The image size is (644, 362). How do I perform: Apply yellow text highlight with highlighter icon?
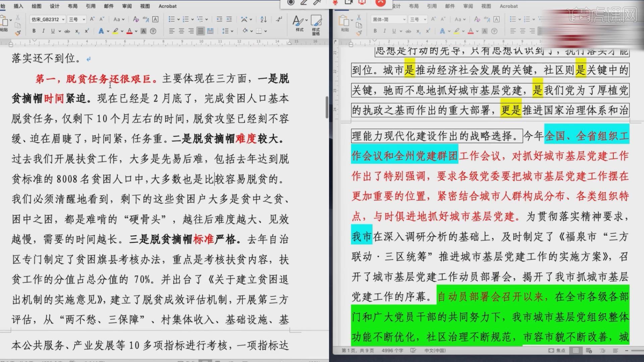coord(115,31)
